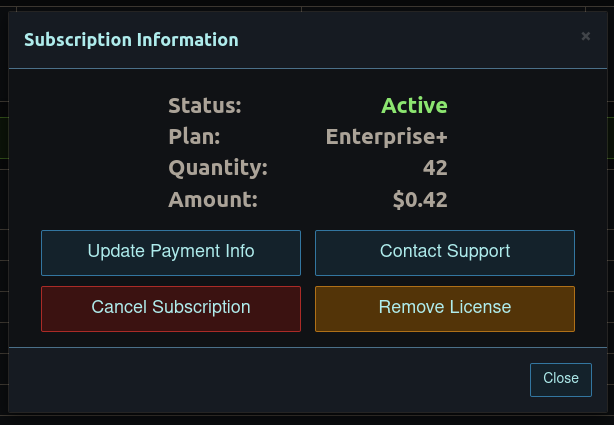
Task: Dismiss dialog with the X icon
Action: pyautogui.click(x=586, y=36)
